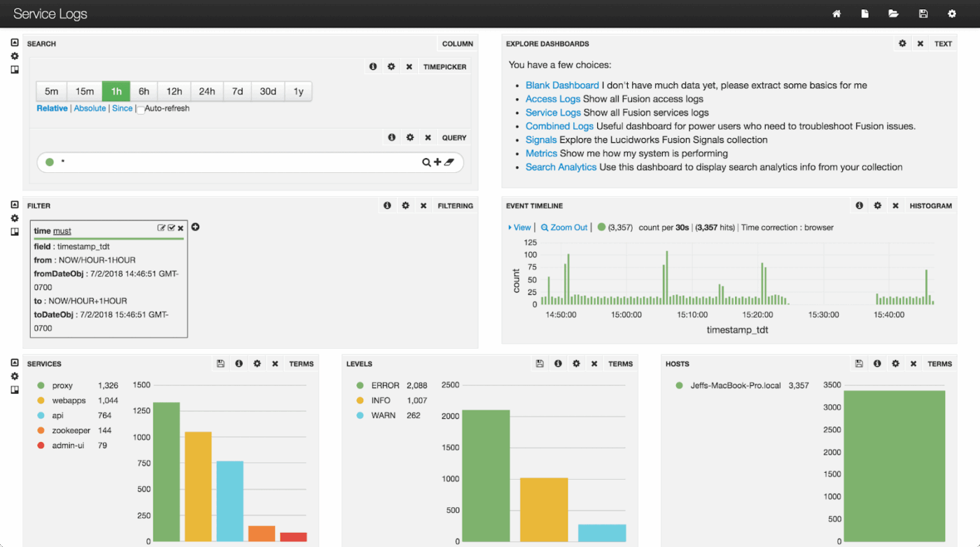Click the search magnifier in query bar

[426, 162]
